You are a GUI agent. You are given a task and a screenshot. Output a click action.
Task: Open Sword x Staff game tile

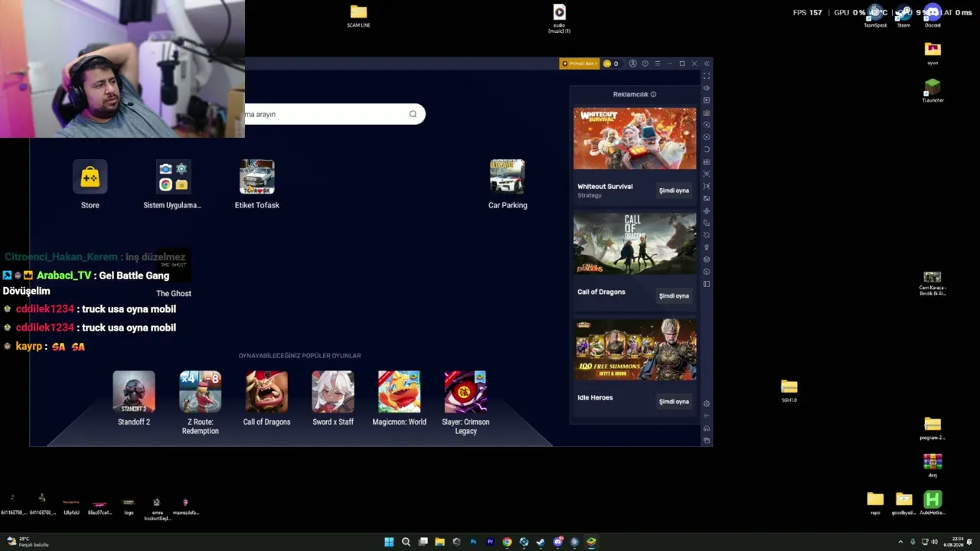click(333, 392)
